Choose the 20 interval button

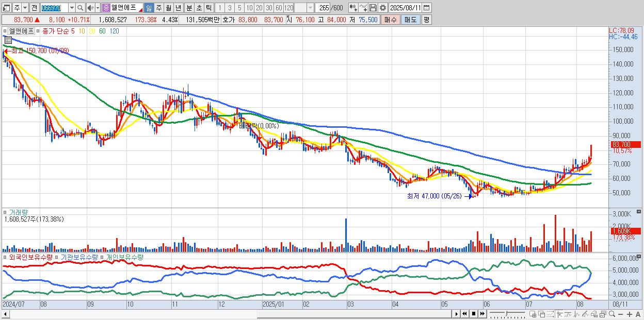coord(259,8)
